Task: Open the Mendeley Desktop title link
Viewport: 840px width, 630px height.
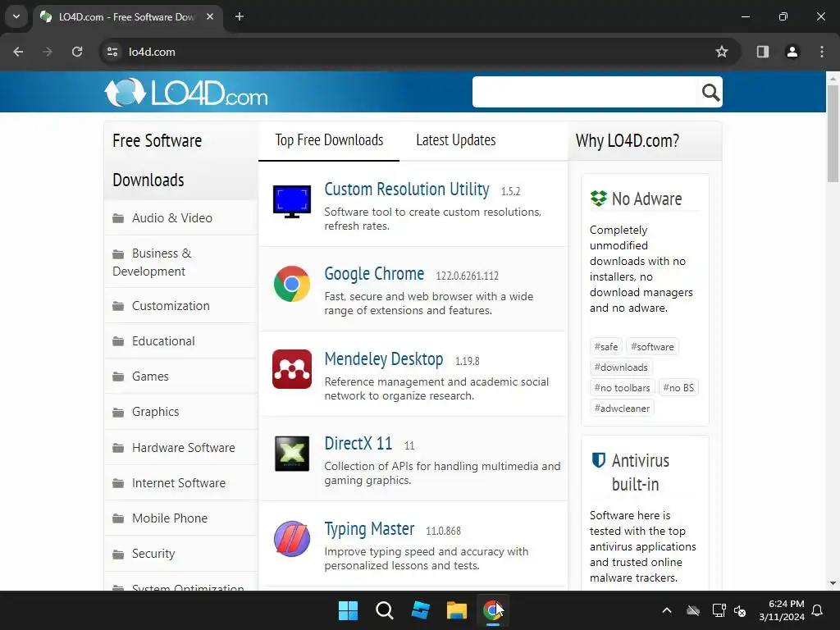Action: pos(384,359)
